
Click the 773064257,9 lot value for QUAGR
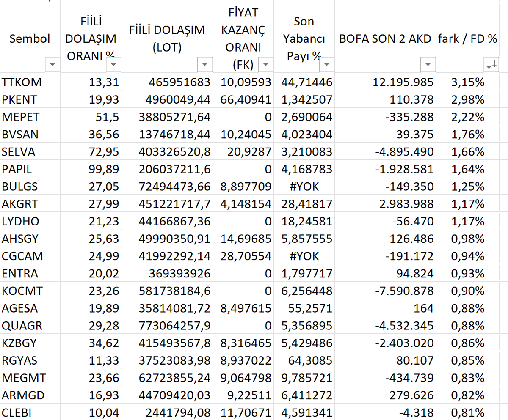(175, 326)
